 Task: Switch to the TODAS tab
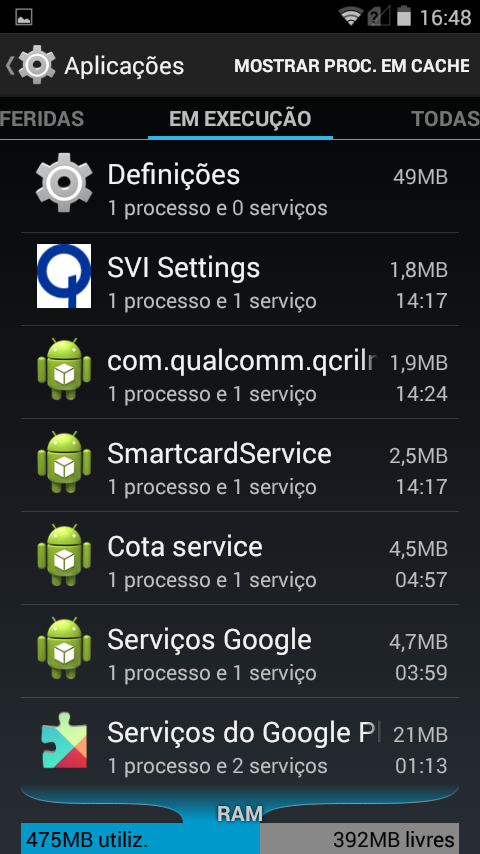click(445, 118)
